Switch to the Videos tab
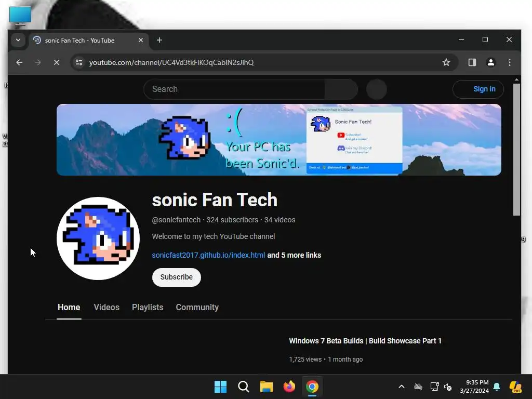Image resolution: width=532 pixels, height=399 pixels. coord(107,308)
